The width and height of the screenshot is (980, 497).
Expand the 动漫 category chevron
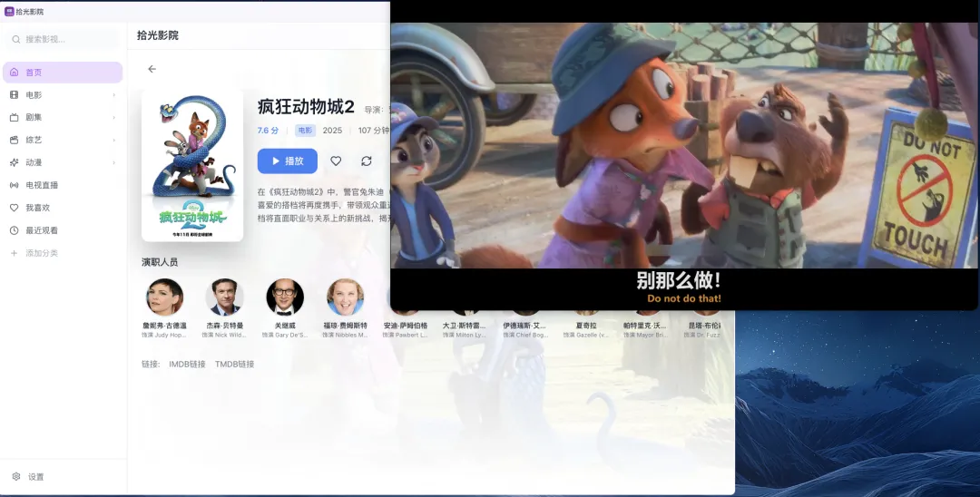tap(113, 163)
